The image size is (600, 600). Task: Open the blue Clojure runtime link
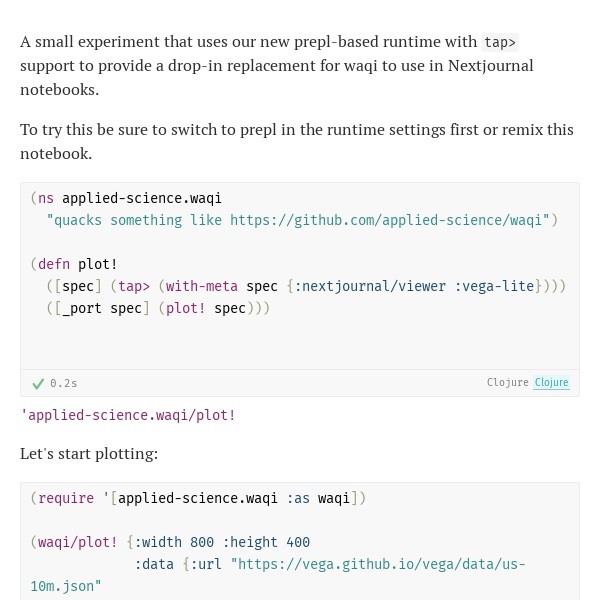[551, 382]
